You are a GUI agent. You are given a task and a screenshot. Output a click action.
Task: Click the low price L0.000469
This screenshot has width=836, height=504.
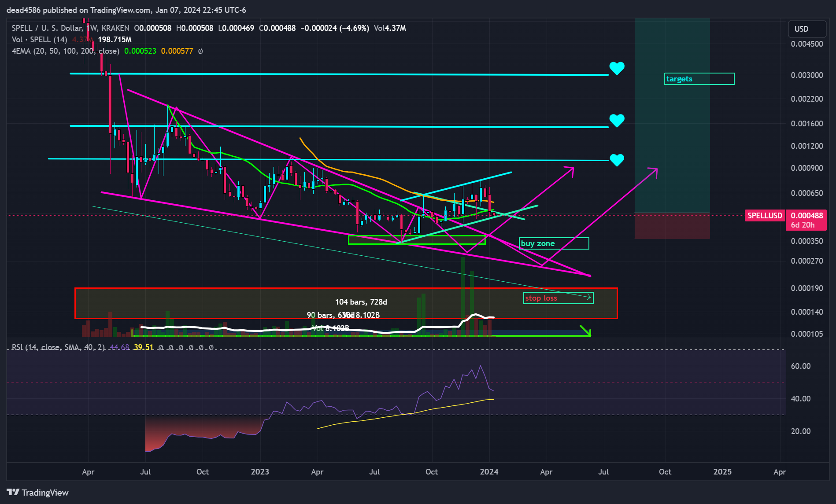[236, 28]
